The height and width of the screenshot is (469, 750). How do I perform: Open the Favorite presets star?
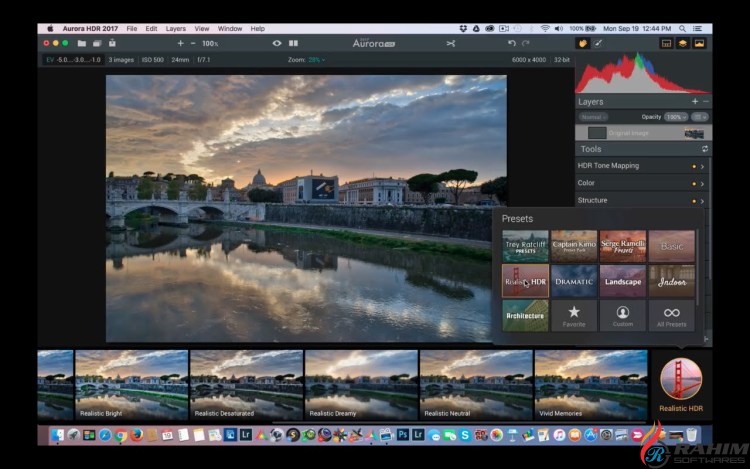pos(574,314)
